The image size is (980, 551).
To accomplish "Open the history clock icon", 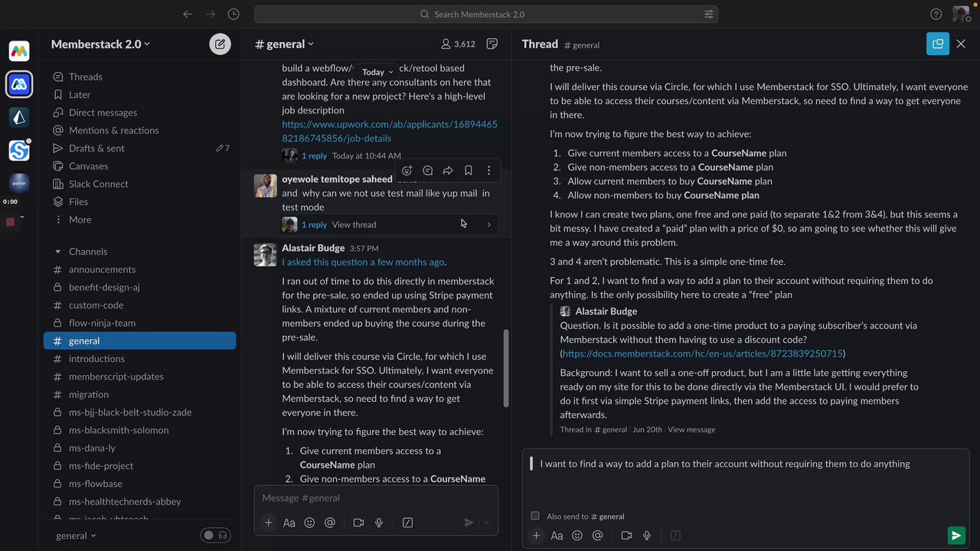I will (234, 14).
